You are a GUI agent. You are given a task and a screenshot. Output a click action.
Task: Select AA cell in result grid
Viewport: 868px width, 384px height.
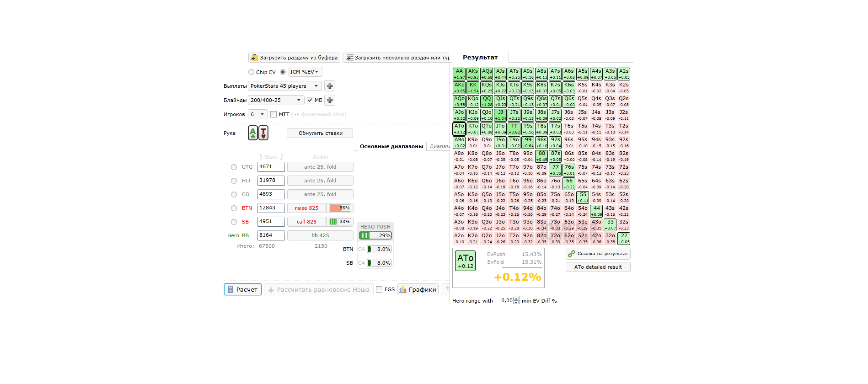coord(459,74)
